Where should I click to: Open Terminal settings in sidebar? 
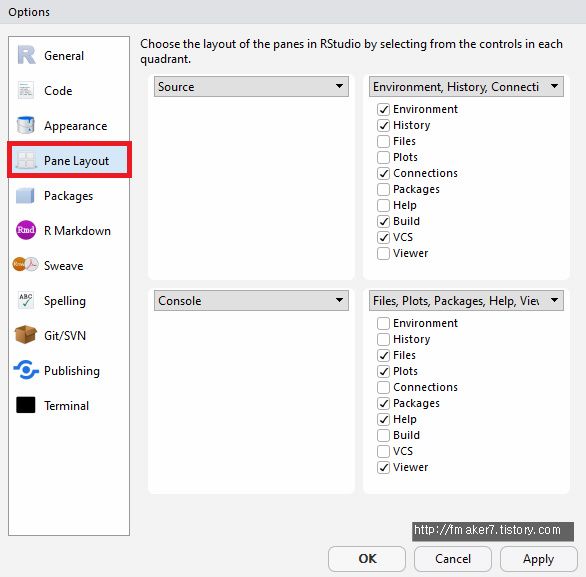[x=69, y=406]
